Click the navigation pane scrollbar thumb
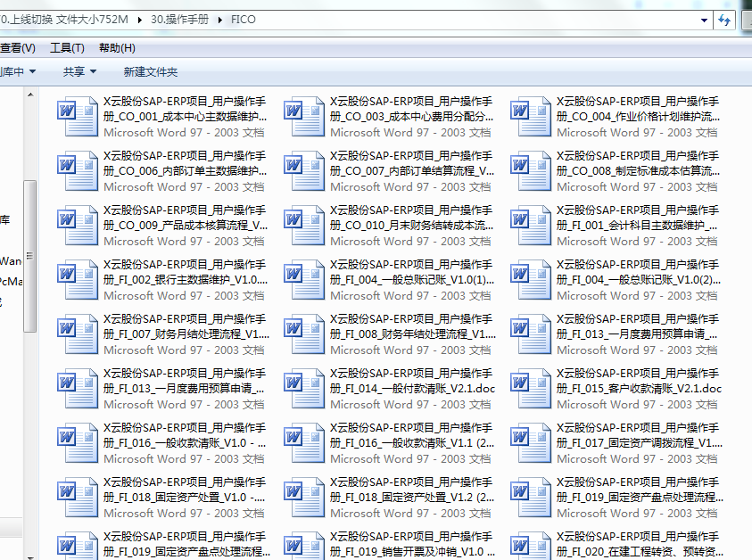752x560 pixels. click(29, 254)
